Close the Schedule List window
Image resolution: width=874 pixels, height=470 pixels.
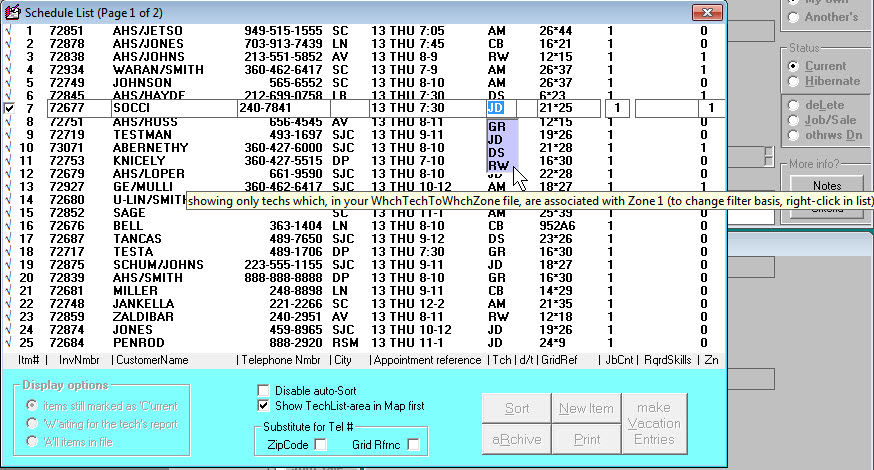point(707,13)
